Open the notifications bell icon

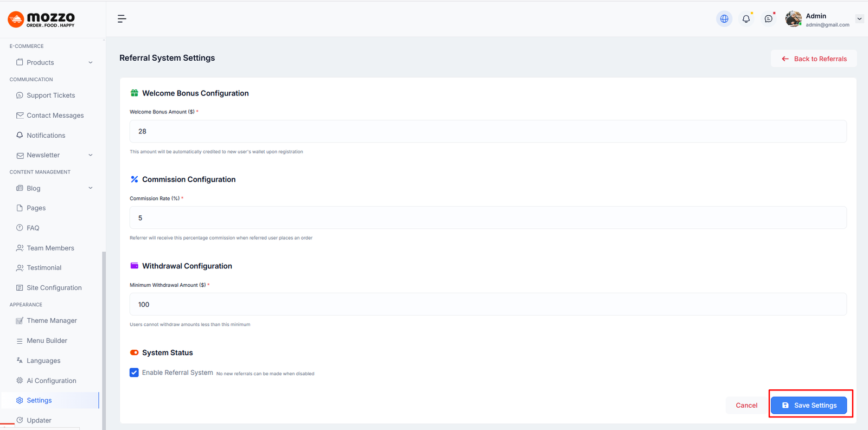(x=746, y=19)
